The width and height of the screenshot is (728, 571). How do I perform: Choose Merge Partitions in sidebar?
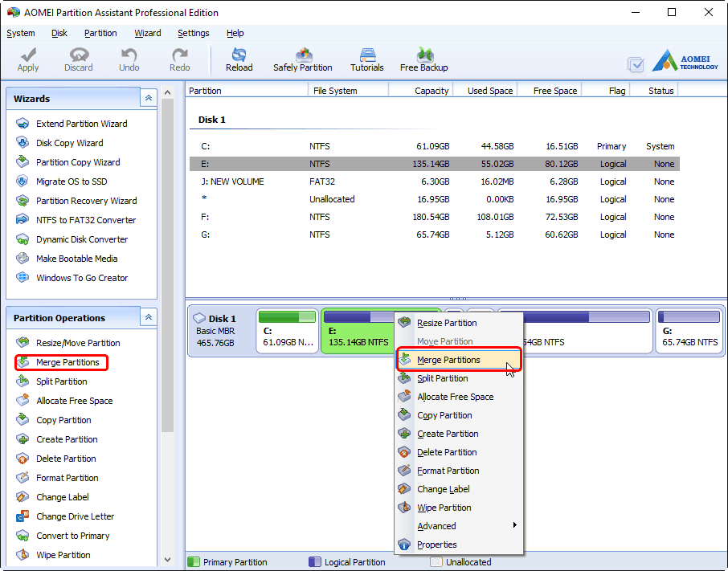click(61, 362)
